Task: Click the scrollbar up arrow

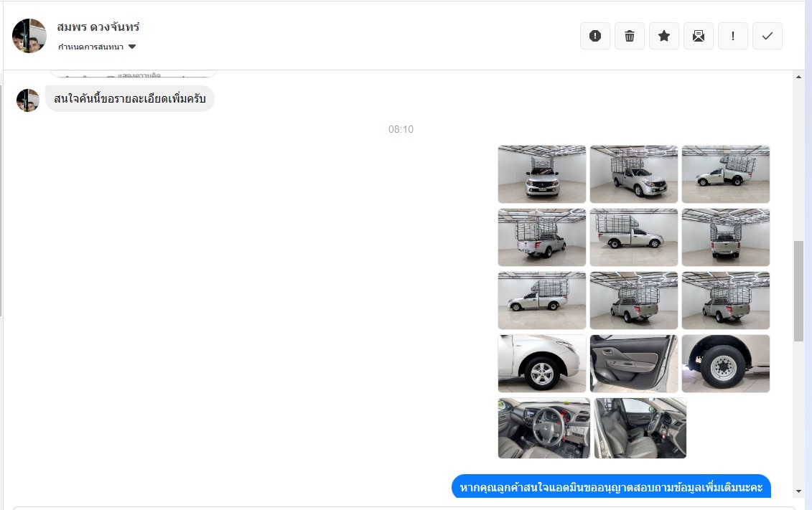Action: pyautogui.click(x=799, y=77)
